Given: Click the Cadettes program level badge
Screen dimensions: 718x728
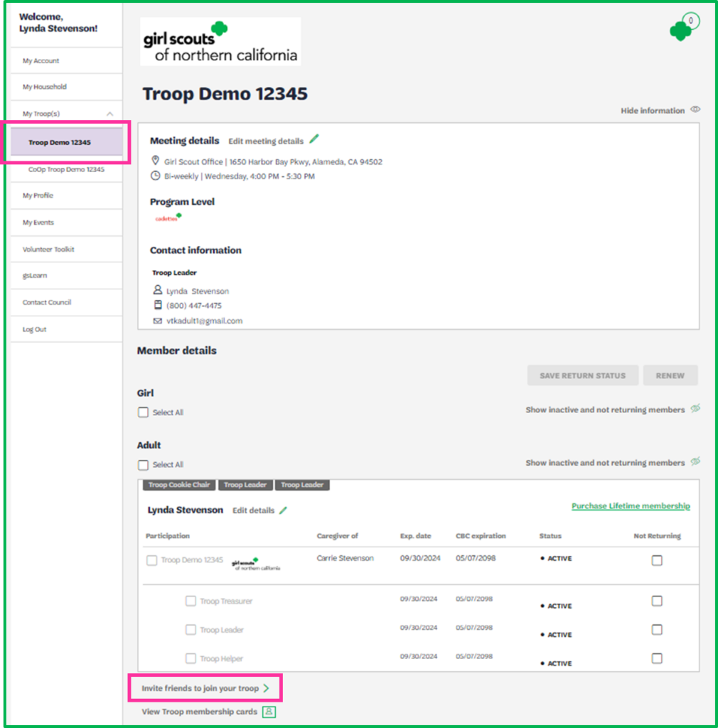Looking at the screenshot, I should pos(168,218).
